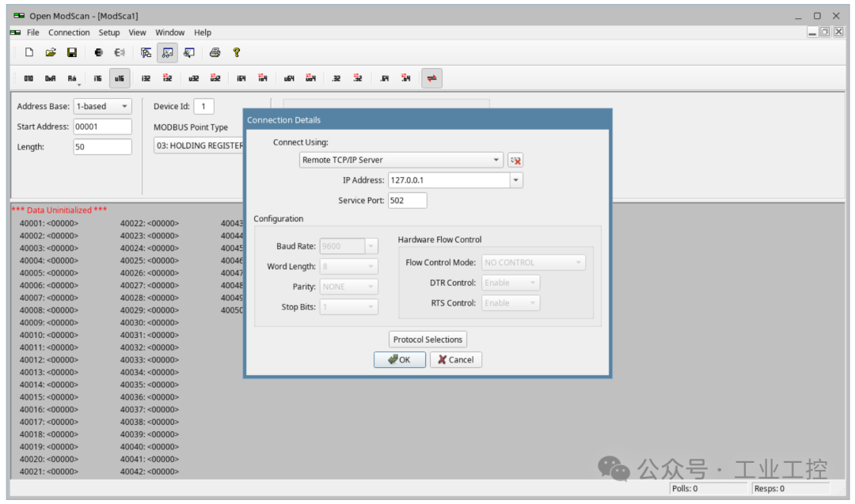The image size is (855, 504).
Task: Select the hex 0xA display format
Action: coord(50,78)
